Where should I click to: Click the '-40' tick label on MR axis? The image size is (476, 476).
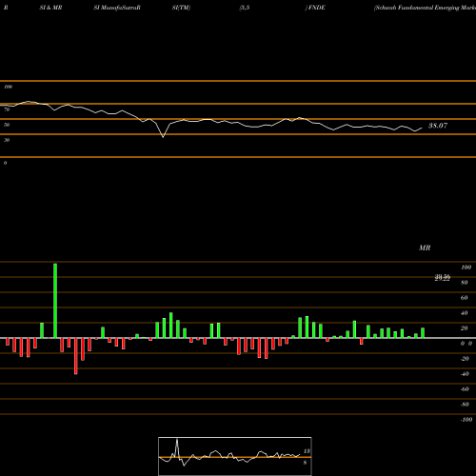(465, 374)
